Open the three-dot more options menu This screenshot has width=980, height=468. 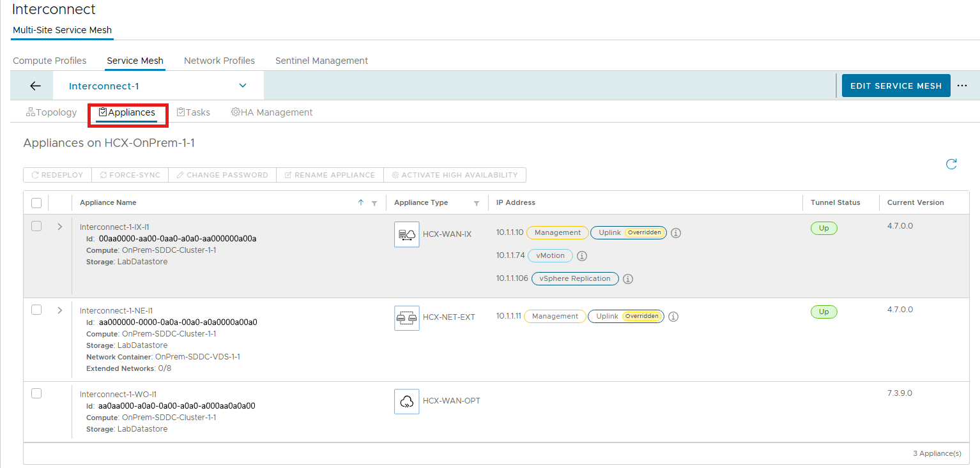(962, 86)
